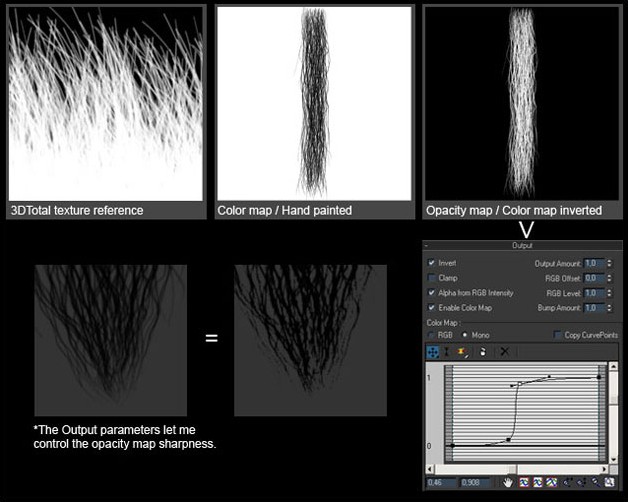Click the Zoom Horizontally icon
Image resolution: width=628 pixels, height=502 pixels.
tap(567, 482)
